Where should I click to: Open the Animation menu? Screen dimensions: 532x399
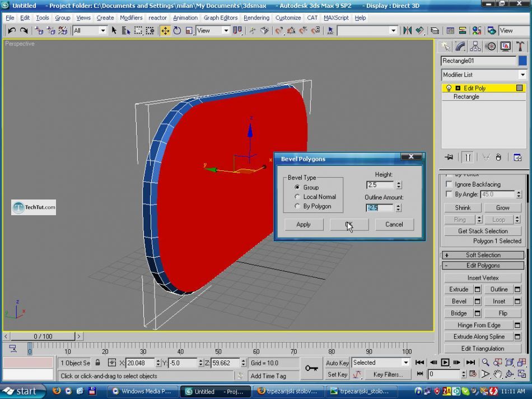pos(185,18)
